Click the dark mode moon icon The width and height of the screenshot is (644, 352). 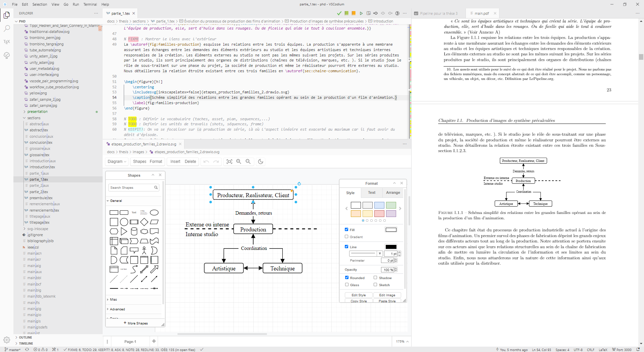click(261, 162)
